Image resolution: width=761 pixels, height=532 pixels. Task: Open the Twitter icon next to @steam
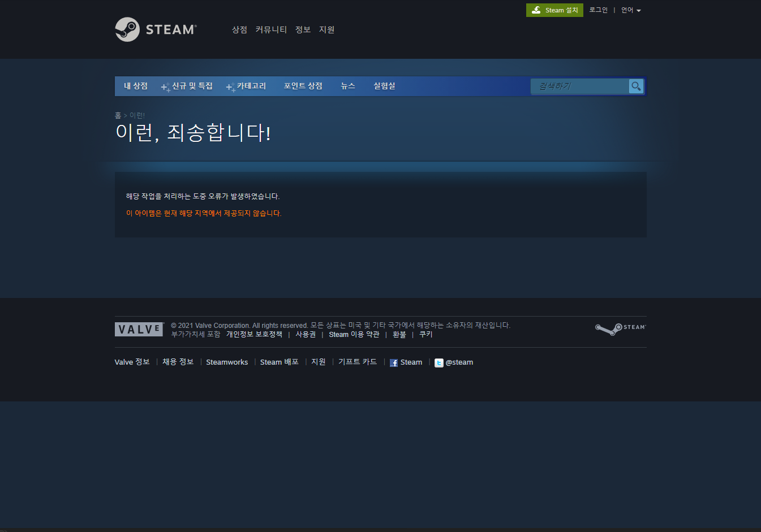click(x=439, y=363)
